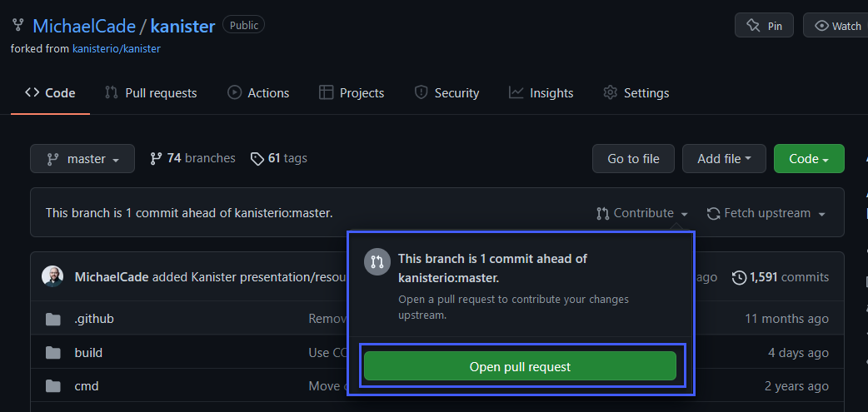Click the pull request icon in popup
Screen dimensions: 868x412
[377, 261]
